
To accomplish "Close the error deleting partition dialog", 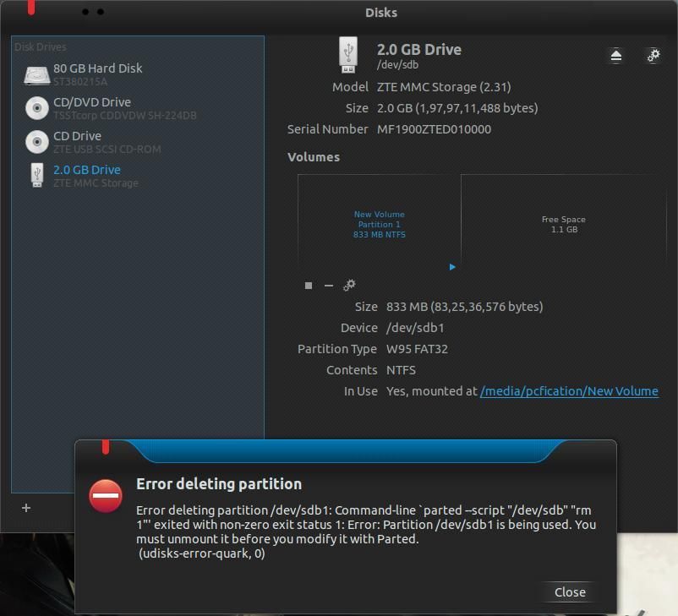I will [568, 591].
